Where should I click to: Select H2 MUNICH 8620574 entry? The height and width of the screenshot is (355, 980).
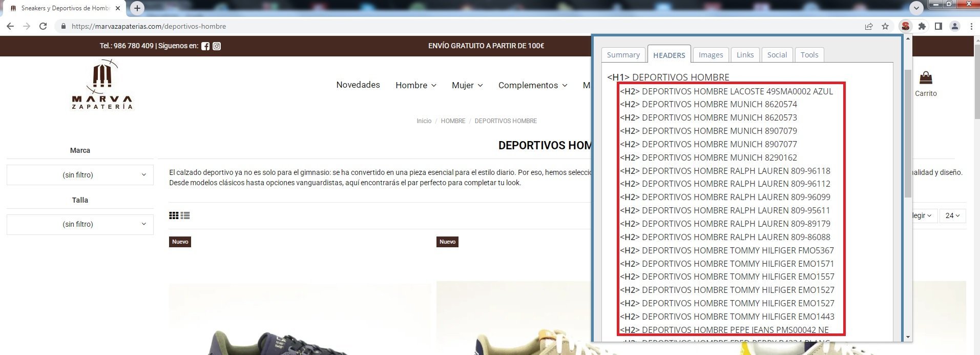(708, 104)
